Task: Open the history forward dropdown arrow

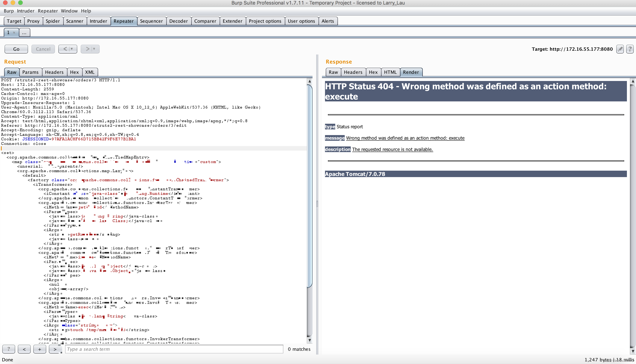Action: click(94, 49)
